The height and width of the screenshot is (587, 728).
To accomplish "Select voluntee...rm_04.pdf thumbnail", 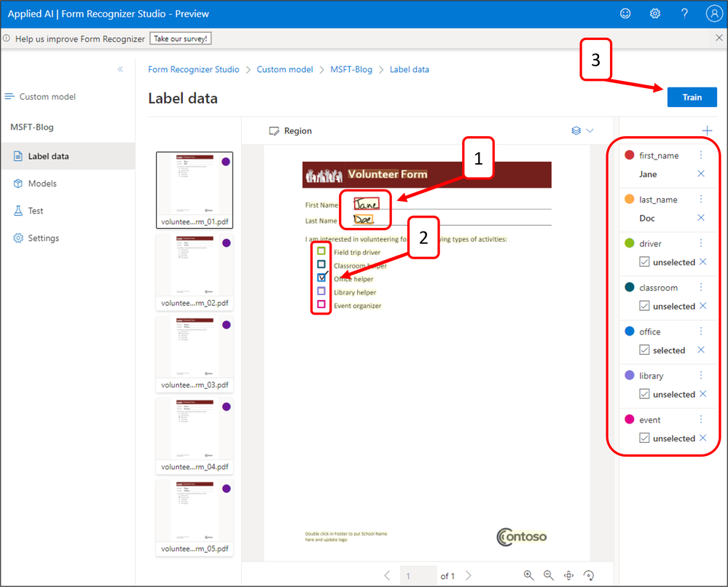I will tap(195, 436).
